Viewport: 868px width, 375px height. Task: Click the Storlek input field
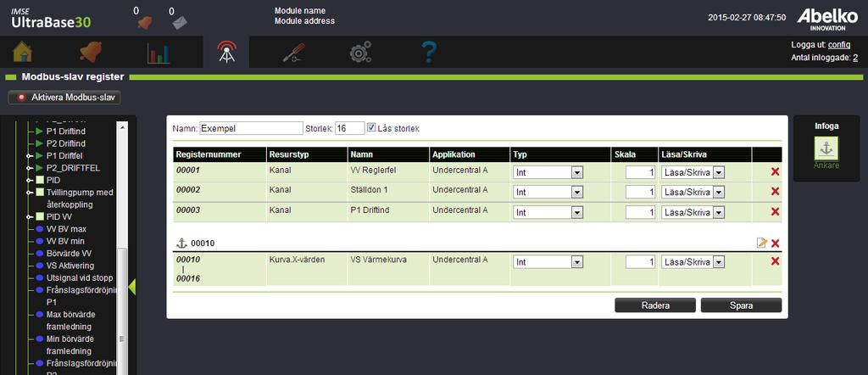350,128
